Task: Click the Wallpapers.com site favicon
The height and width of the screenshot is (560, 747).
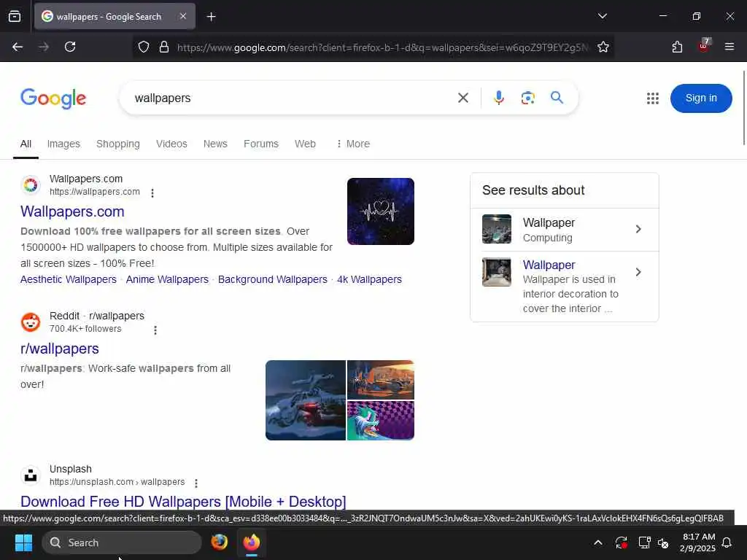Action: 31,185
